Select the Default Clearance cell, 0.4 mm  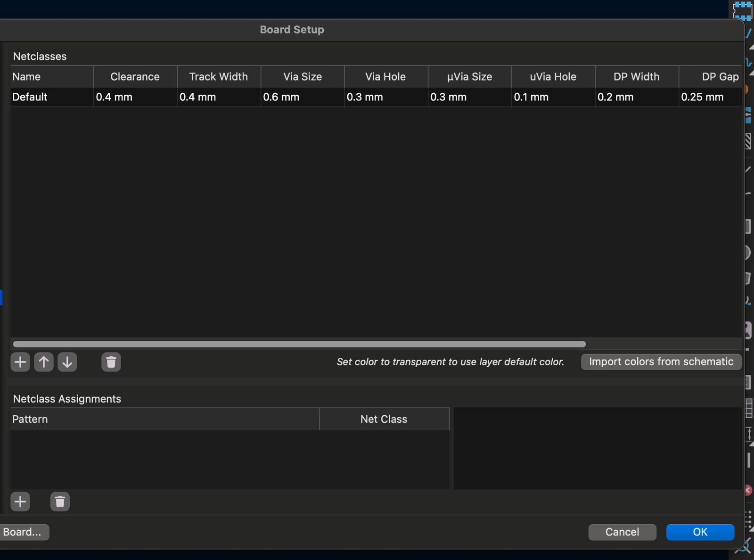pos(135,97)
